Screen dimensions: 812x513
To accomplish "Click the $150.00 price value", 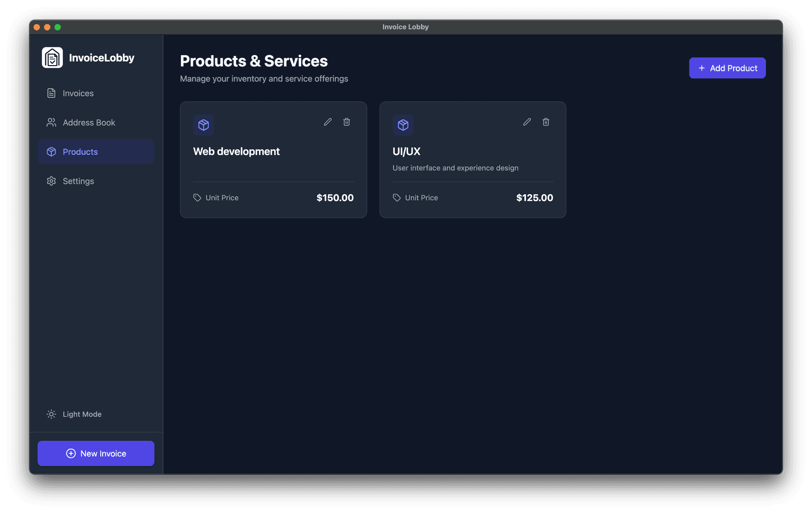I will (x=335, y=198).
